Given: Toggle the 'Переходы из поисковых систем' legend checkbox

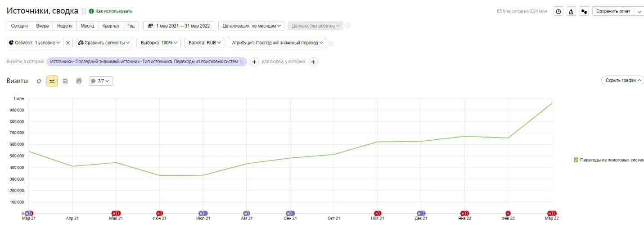Looking at the screenshot, I should (576, 160).
